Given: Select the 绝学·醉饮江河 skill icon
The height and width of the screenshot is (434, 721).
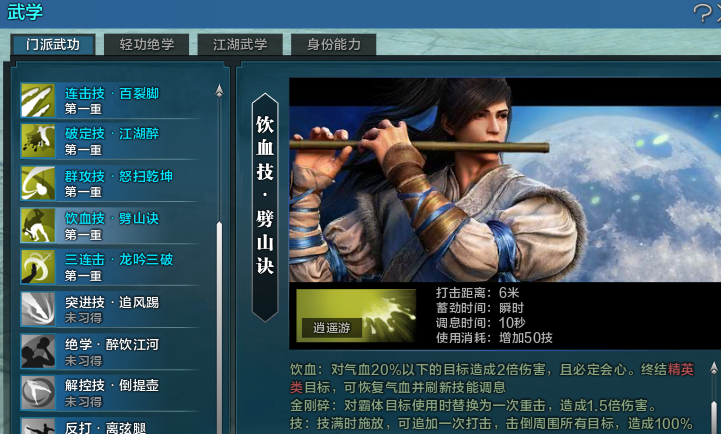Looking at the screenshot, I should pyautogui.click(x=38, y=351).
